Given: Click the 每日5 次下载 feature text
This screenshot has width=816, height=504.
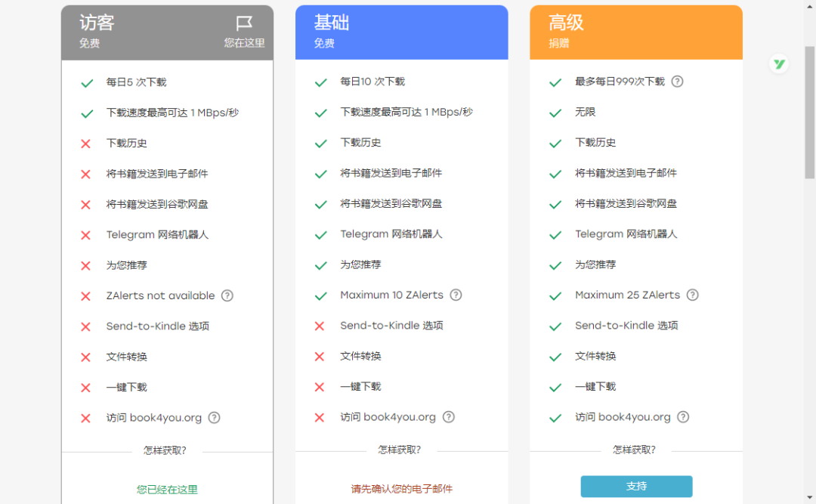Looking at the screenshot, I should click(136, 82).
